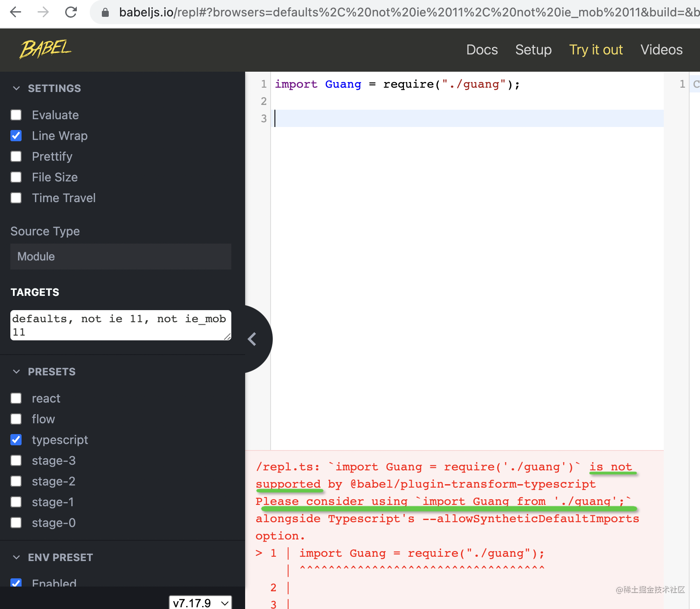Go to the Setup page
Image resolution: width=700 pixels, height=609 pixels.
click(x=533, y=50)
